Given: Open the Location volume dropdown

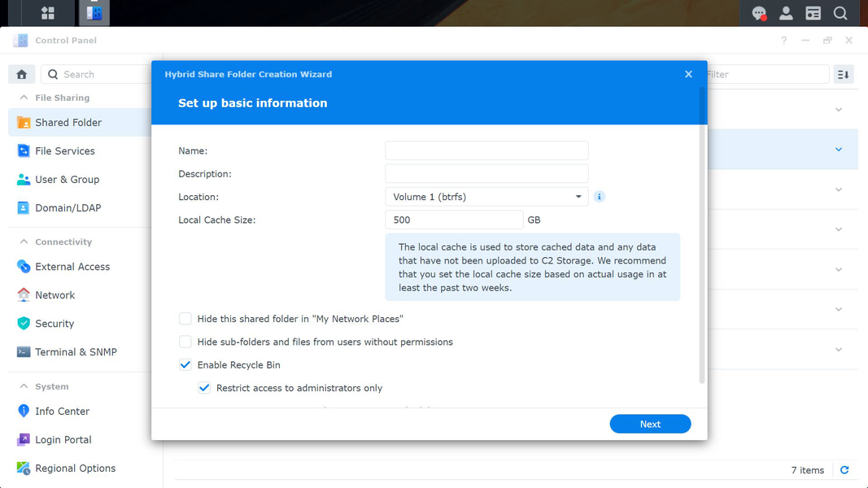Looking at the screenshot, I should pyautogui.click(x=486, y=196).
